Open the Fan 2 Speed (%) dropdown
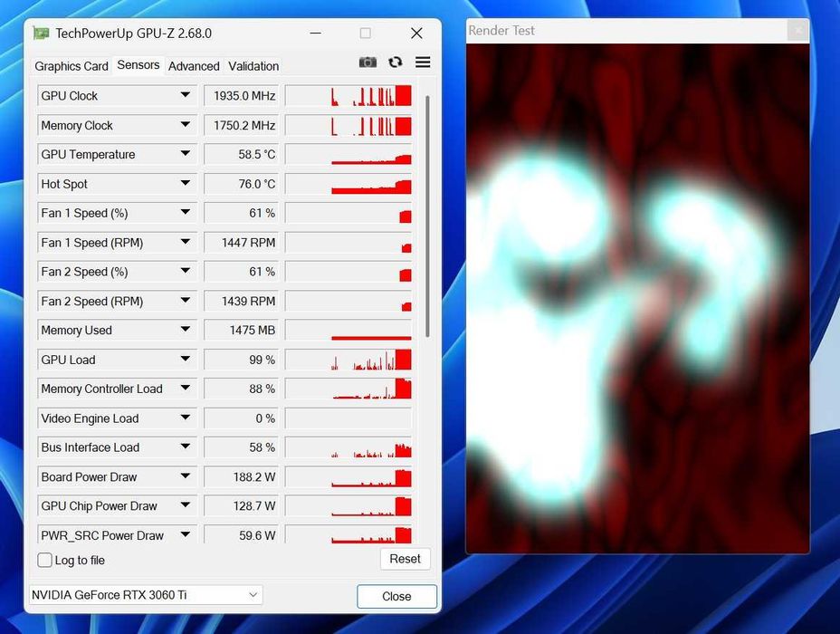840x634 pixels. click(x=186, y=271)
